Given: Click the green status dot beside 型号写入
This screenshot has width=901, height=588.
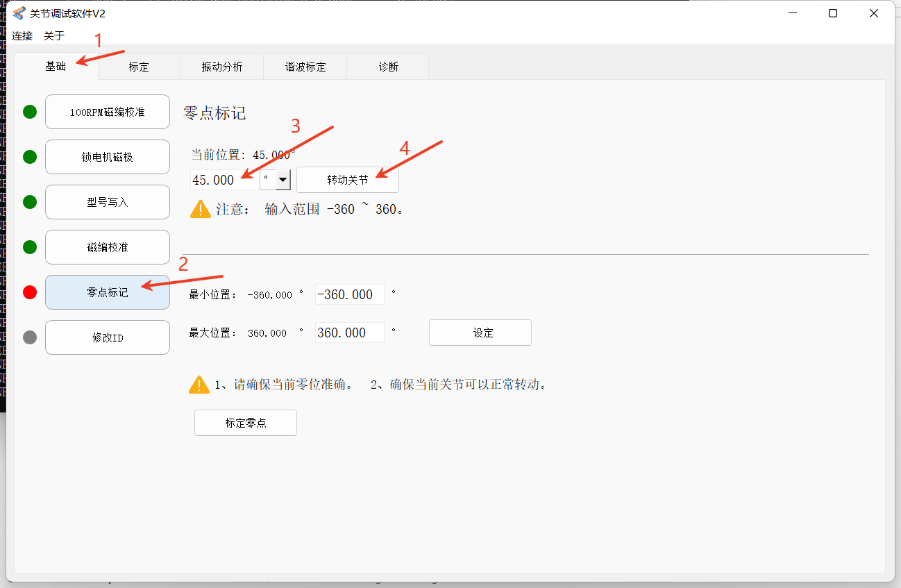Looking at the screenshot, I should (30, 202).
